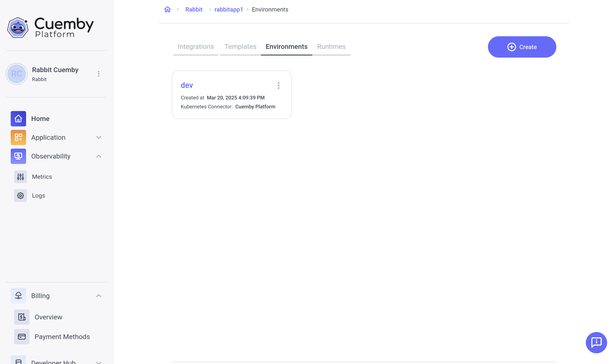The height and width of the screenshot is (364, 614).
Task: Click the home icon in breadcrumb
Action: (x=167, y=10)
